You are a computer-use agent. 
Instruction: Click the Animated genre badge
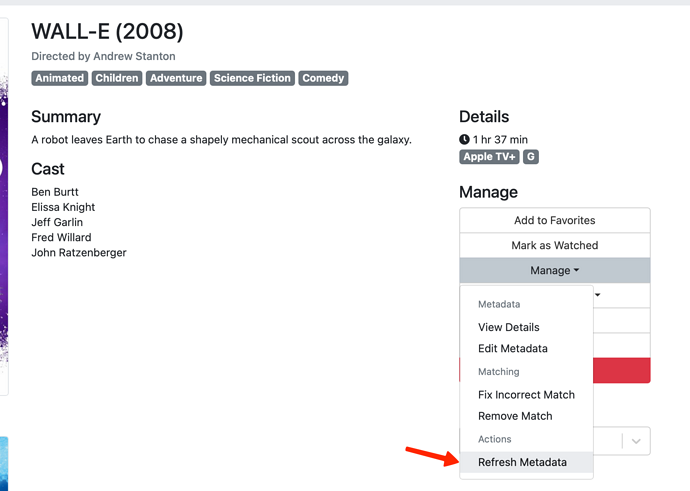tap(59, 78)
